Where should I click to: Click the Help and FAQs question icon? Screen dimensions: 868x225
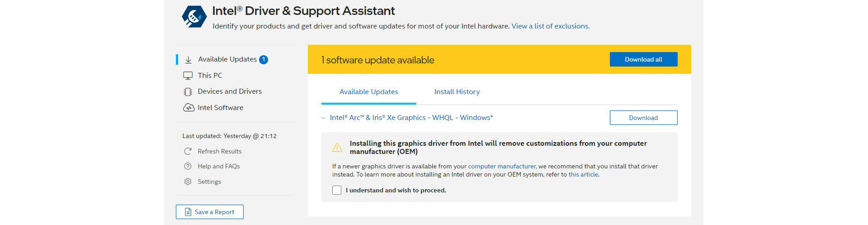point(188,167)
